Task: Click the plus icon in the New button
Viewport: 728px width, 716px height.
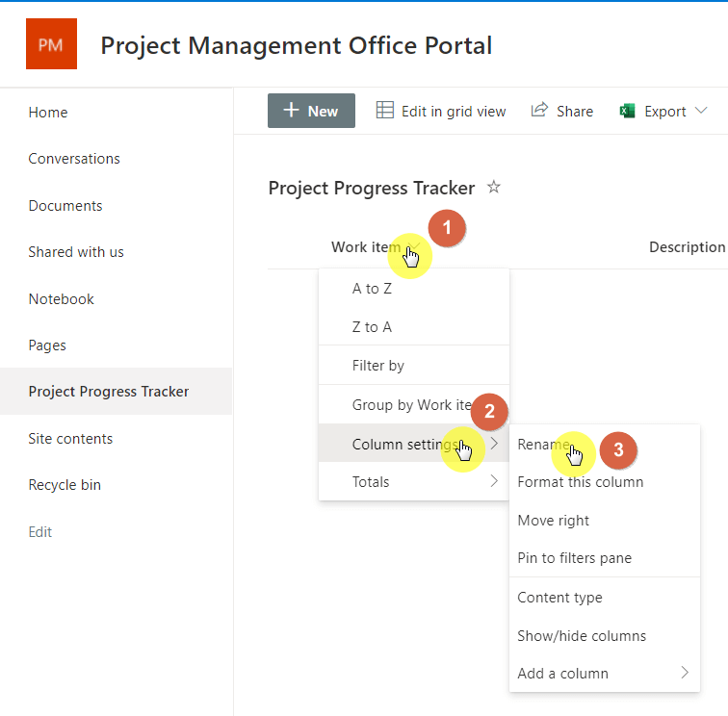Action: click(x=291, y=110)
